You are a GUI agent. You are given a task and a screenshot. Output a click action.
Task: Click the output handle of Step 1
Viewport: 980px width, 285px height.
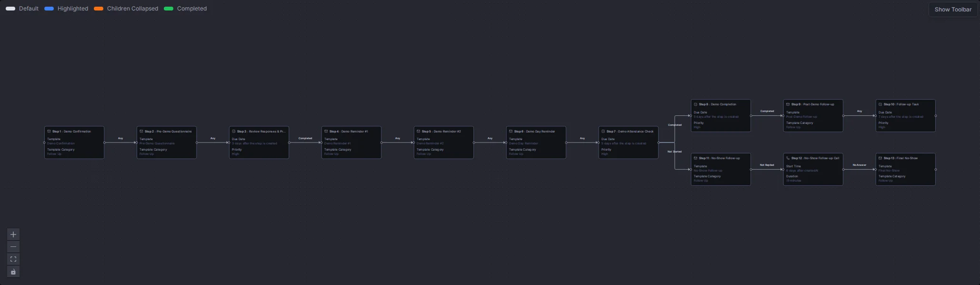[104, 142]
